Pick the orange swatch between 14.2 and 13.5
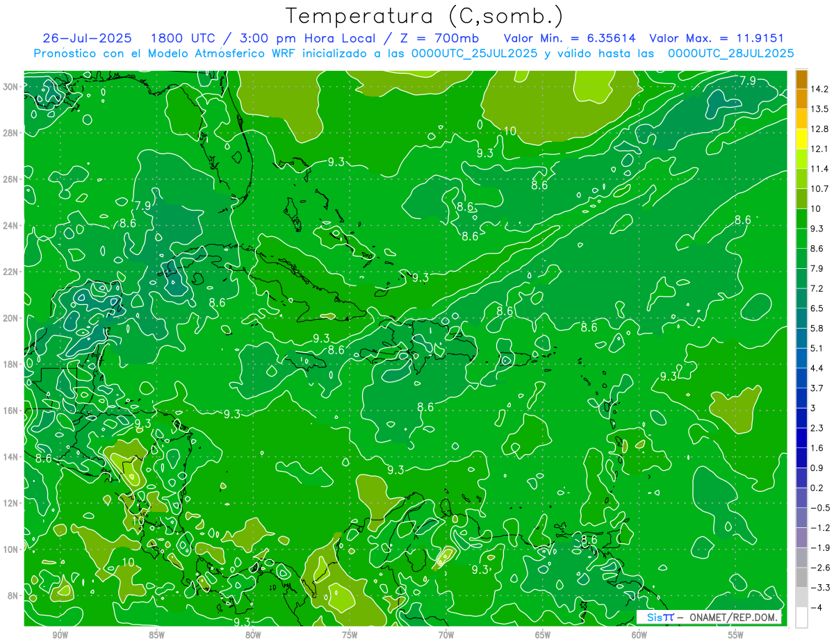This screenshot has height=644, width=834. tap(801, 99)
